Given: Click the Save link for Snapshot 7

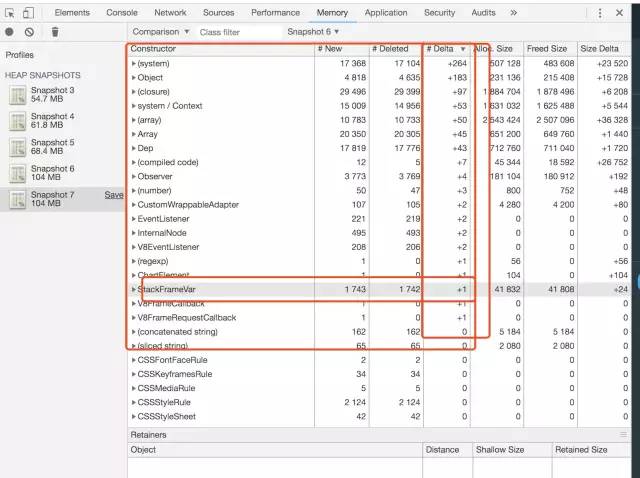Looking at the screenshot, I should pyautogui.click(x=114, y=195).
